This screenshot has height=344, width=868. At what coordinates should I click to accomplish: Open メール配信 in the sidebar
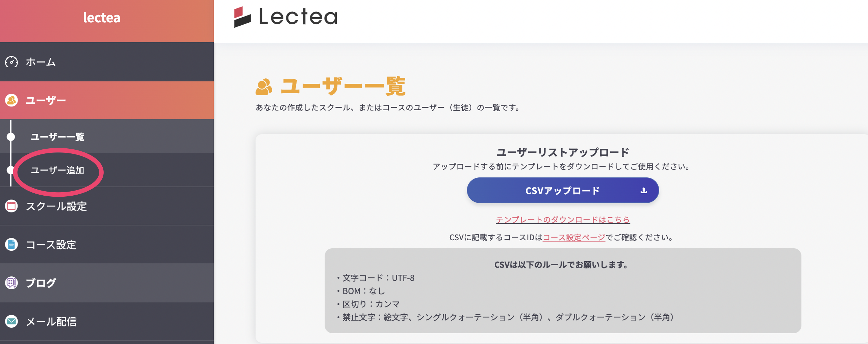pyautogui.click(x=51, y=321)
